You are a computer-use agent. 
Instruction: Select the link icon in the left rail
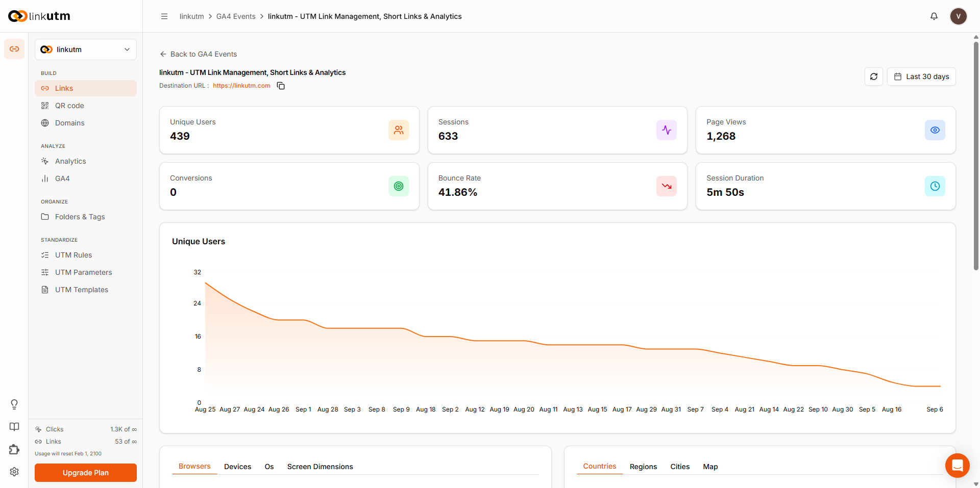point(14,49)
